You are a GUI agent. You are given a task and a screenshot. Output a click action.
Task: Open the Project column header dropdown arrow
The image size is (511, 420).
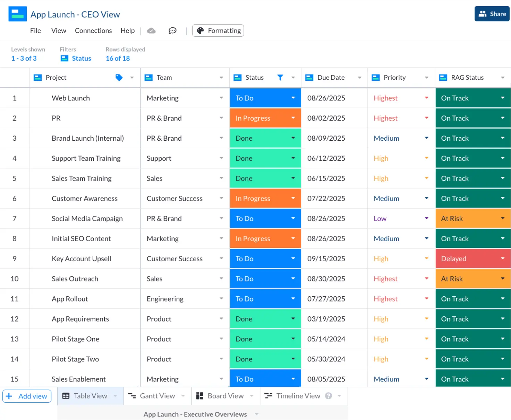[132, 78]
